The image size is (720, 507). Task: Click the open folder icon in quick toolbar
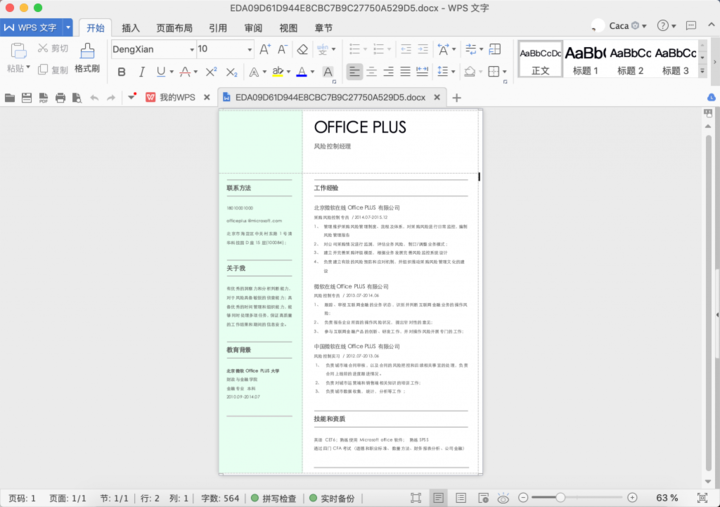coord(10,97)
